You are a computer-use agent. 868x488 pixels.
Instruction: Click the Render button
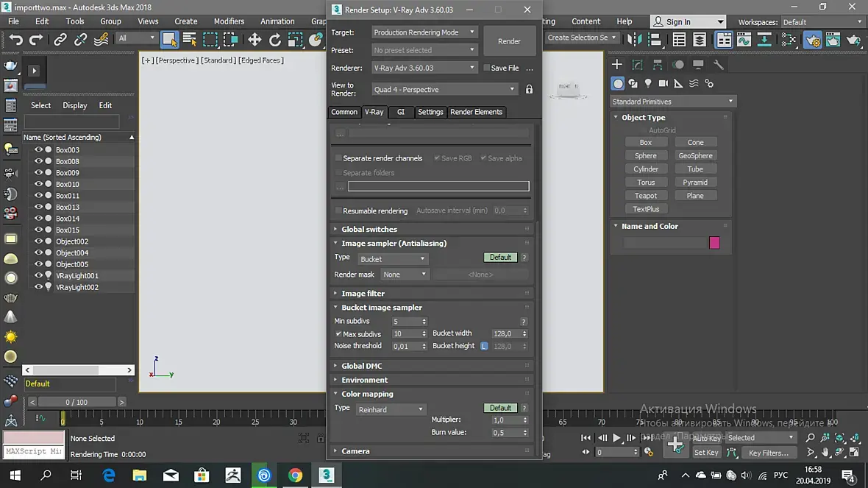(x=509, y=41)
